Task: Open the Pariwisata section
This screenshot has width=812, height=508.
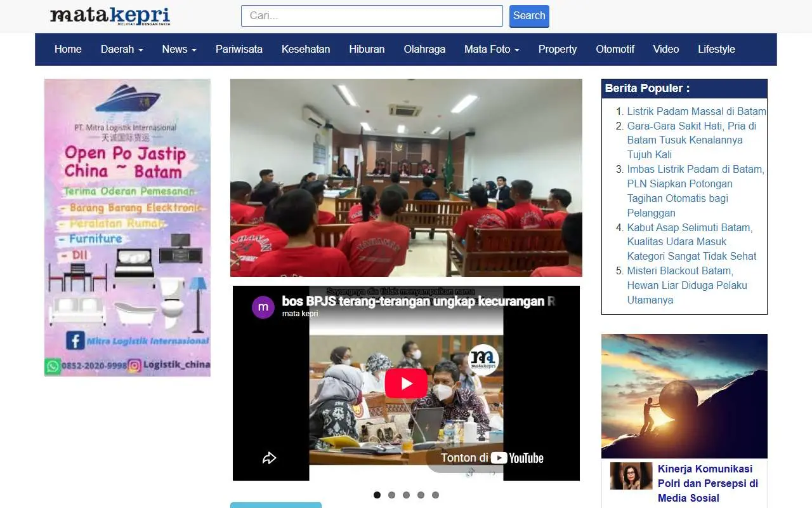Action: (x=239, y=49)
